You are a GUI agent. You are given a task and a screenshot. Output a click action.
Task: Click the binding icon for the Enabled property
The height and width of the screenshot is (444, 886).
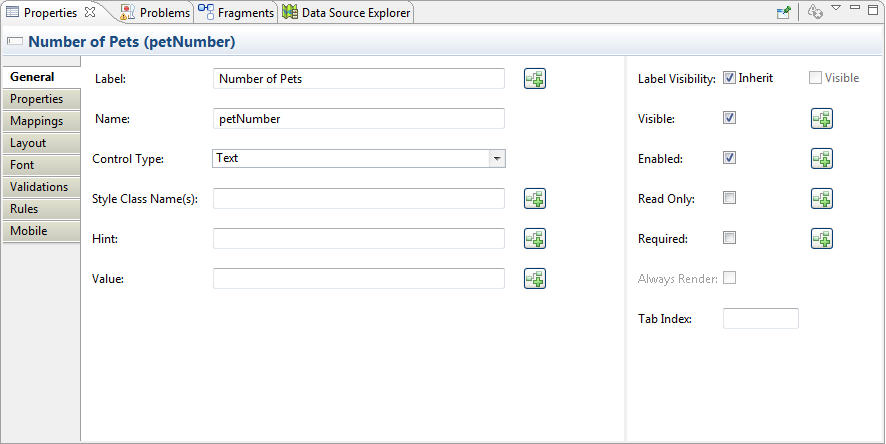pos(821,159)
